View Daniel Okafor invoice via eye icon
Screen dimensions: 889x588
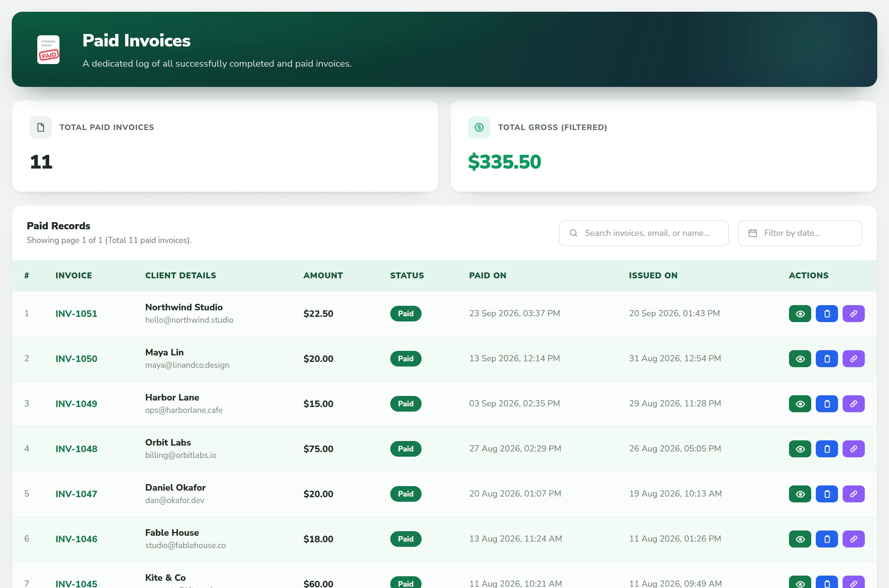800,494
